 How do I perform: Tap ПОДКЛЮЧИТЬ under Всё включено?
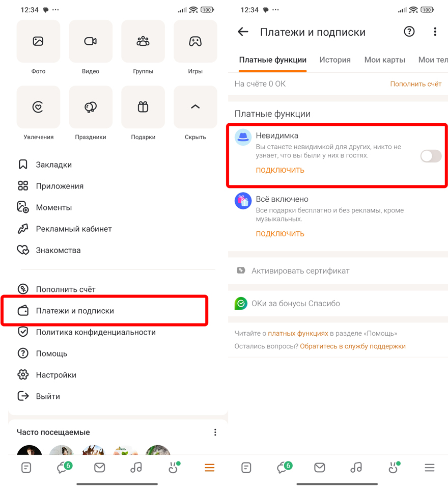click(x=280, y=234)
